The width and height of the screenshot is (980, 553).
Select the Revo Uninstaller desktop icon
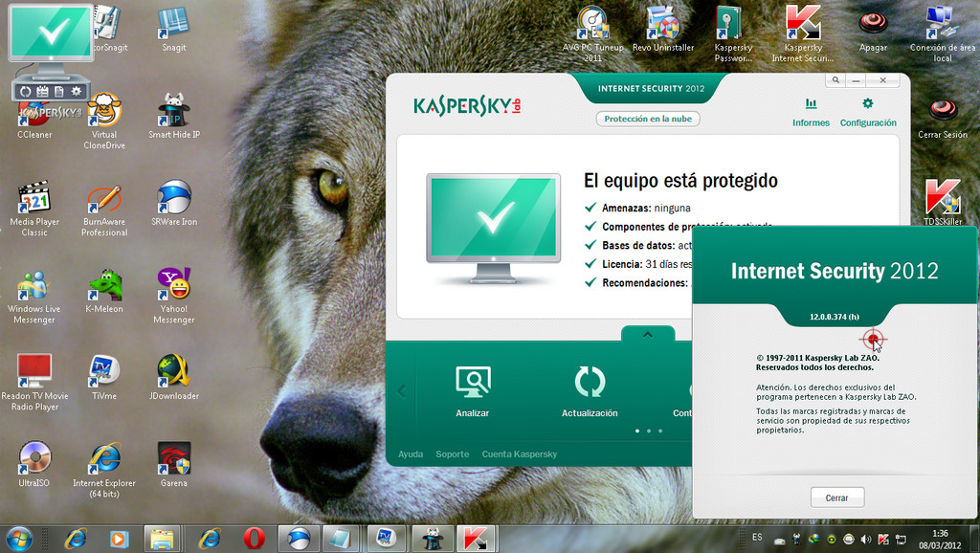(x=663, y=30)
